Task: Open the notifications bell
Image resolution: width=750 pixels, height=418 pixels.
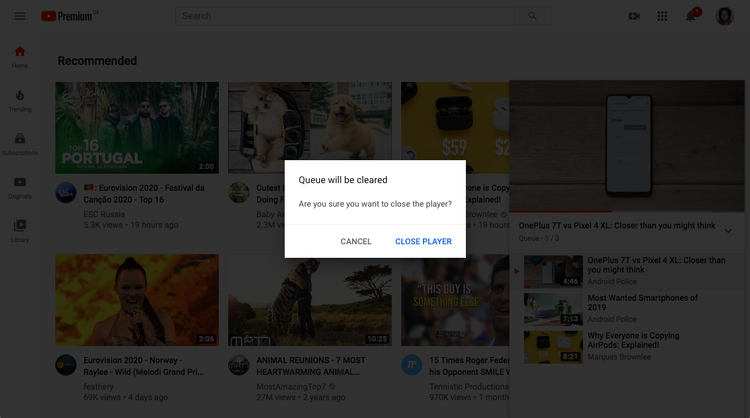Action: click(691, 16)
